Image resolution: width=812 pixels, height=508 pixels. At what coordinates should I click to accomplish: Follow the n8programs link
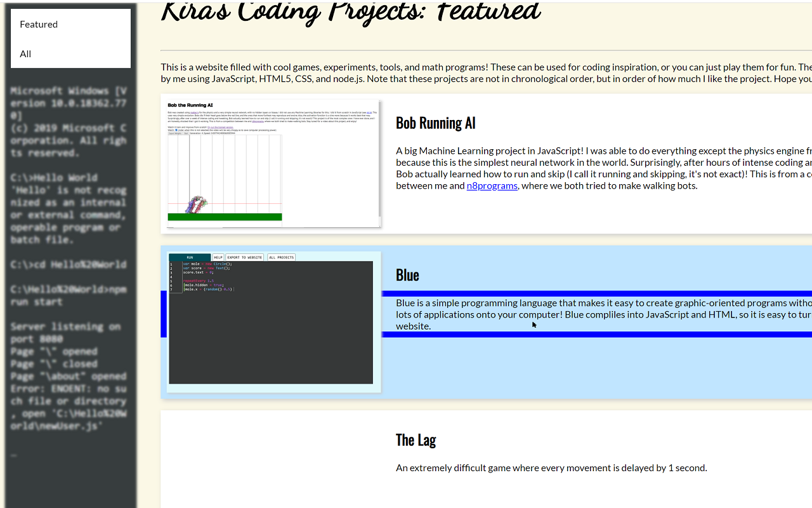pos(492,185)
